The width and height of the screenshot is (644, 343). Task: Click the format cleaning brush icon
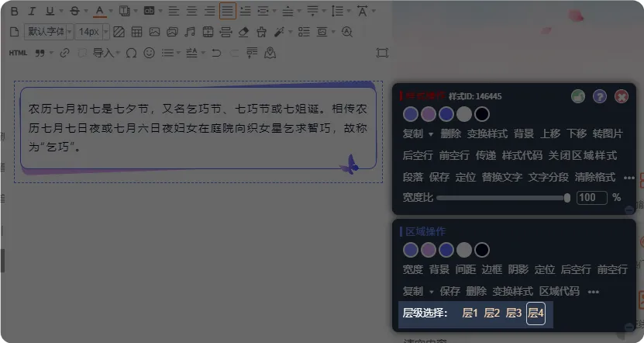click(261, 32)
